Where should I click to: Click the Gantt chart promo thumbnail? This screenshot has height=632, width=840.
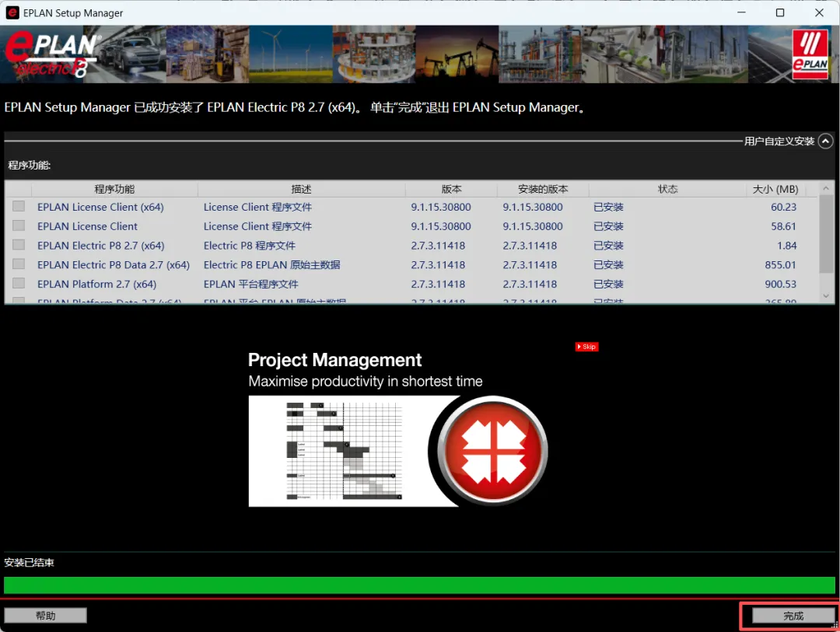point(345,451)
